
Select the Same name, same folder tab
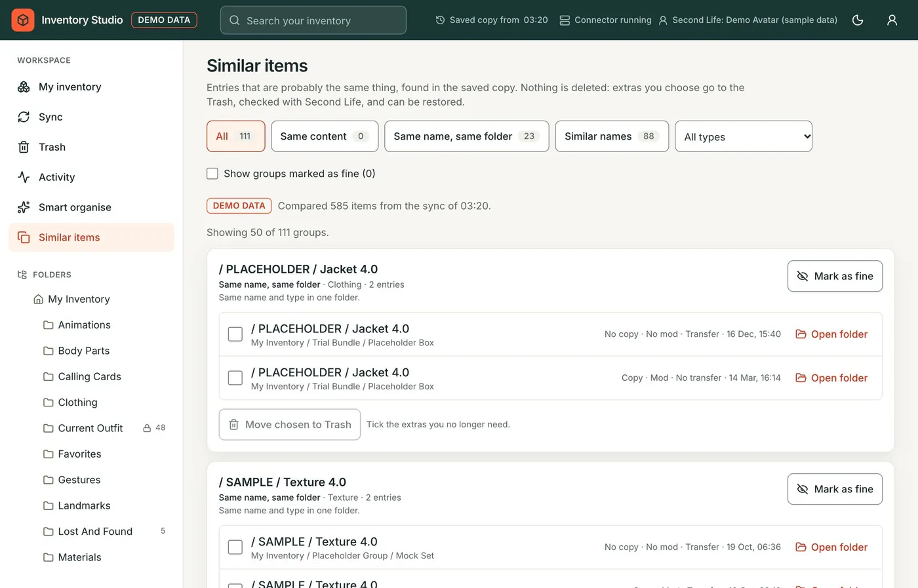click(467, 136)
